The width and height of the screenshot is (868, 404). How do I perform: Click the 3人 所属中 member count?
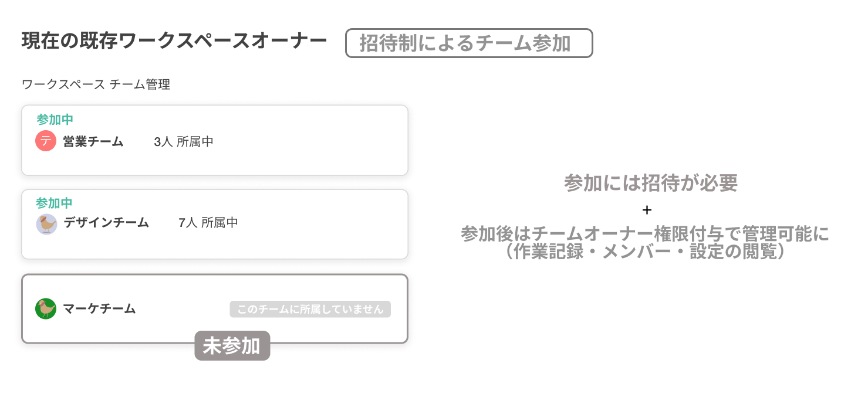click(184, 142)
